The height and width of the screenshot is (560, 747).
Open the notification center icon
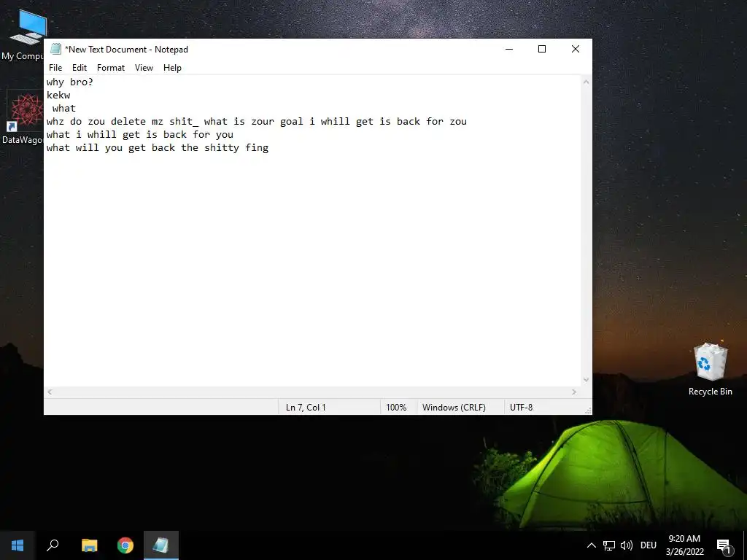pyautogui.click(x=724, y=545)
